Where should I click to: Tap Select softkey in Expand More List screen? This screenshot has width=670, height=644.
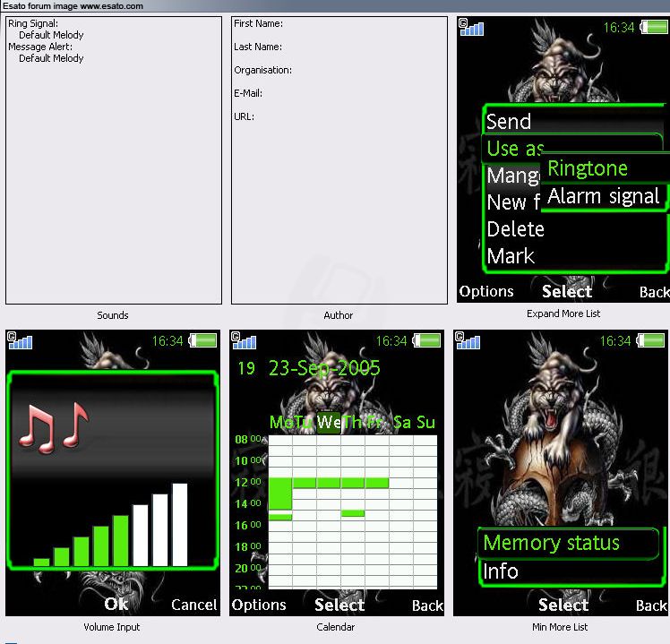567,291
